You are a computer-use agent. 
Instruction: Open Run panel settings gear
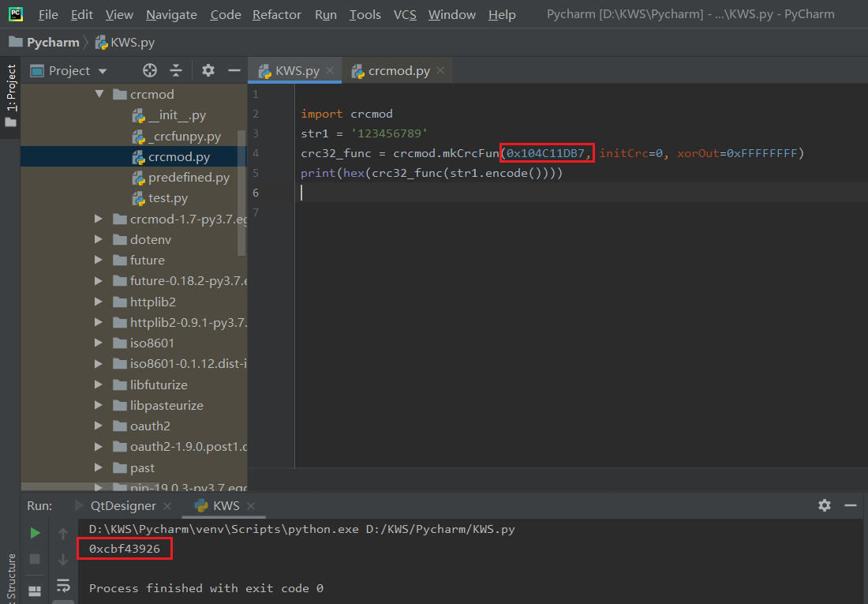[x=825, y=505]
